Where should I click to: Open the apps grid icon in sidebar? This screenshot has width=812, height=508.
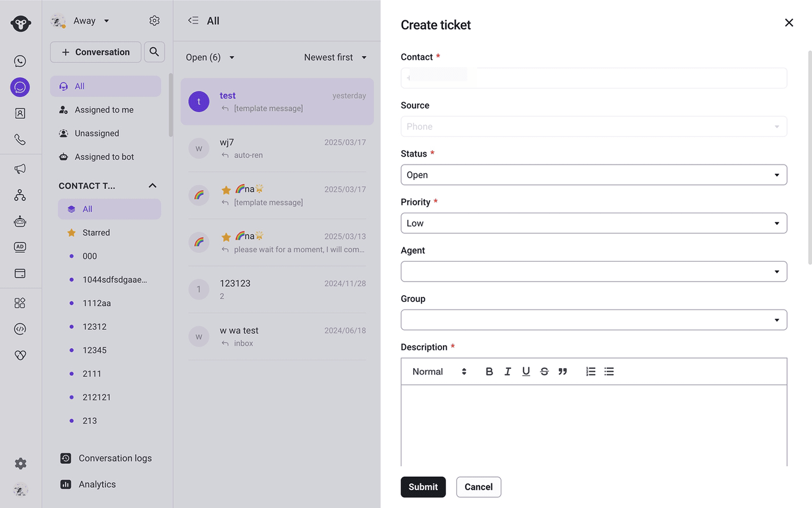pos(20,303)
